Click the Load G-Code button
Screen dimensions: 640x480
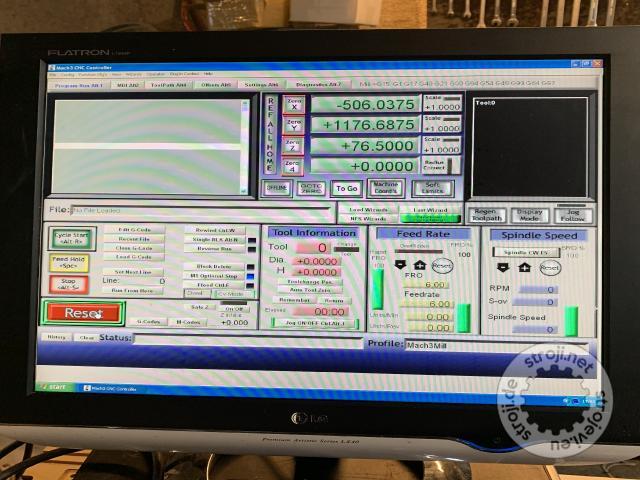point(133,257)
